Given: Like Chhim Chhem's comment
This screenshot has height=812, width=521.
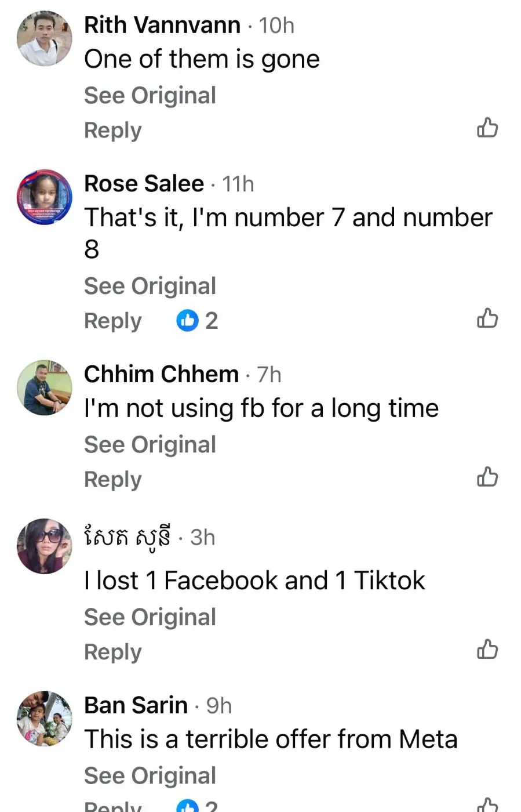Looking at the screenshot, I should (487, 477).
